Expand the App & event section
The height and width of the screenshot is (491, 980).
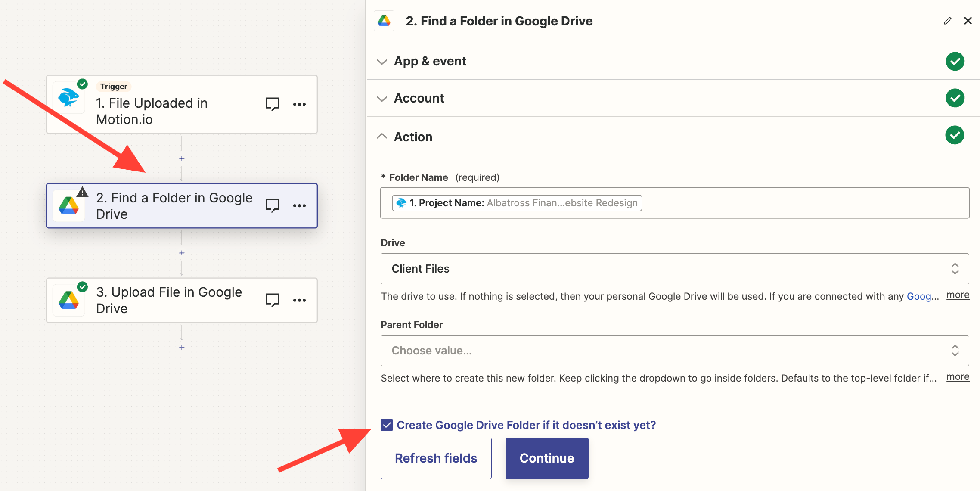[x=430, y=61]
